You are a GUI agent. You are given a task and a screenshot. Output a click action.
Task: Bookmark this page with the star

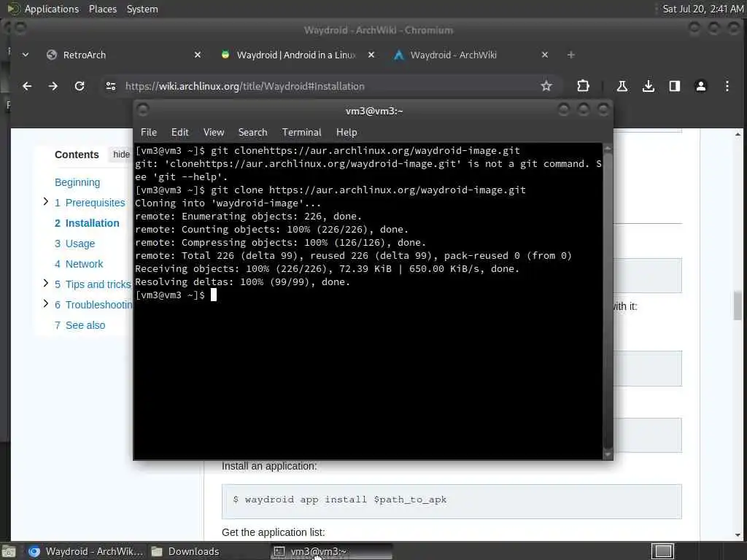tap(546, 86)
